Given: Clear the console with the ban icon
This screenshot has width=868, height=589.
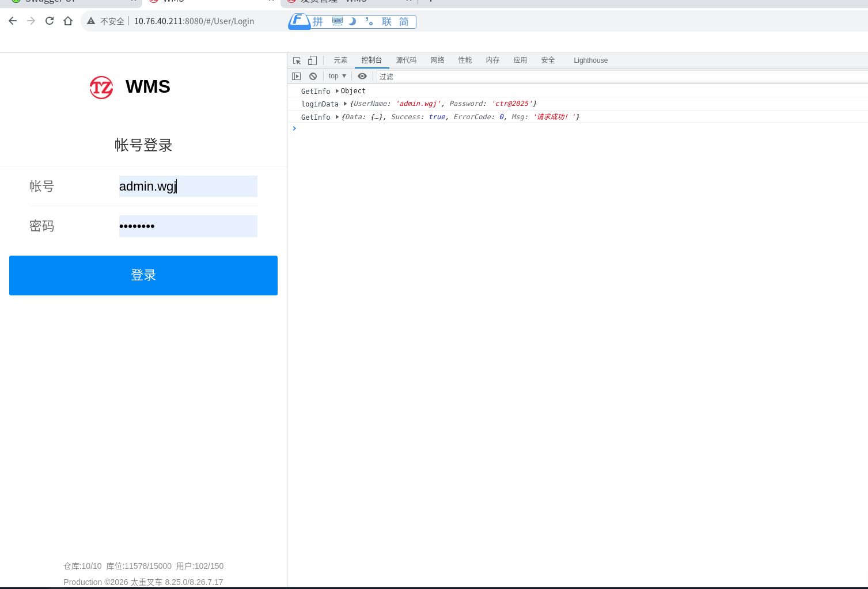Looking at the screenshot, I should (x=313, y=76).
